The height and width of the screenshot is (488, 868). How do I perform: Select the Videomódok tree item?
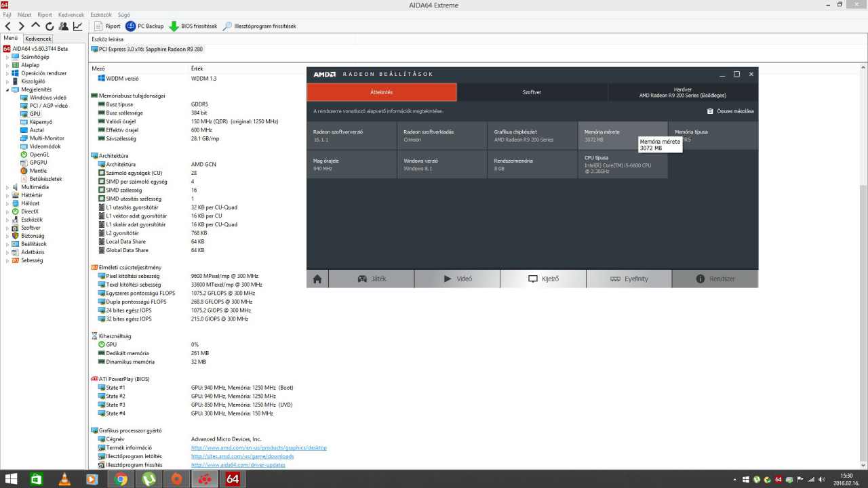[45, 146]
